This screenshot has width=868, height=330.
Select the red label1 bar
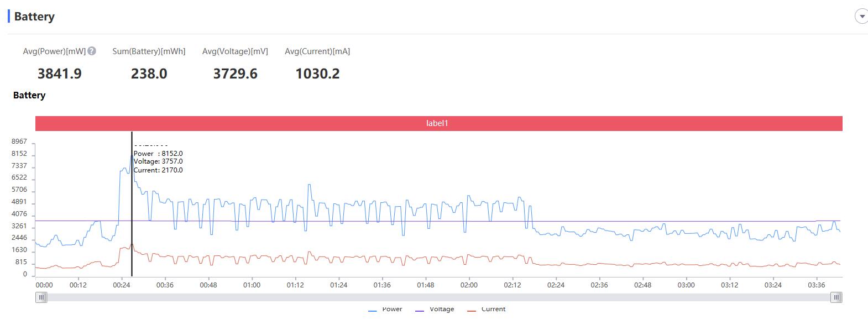point(439,123)
